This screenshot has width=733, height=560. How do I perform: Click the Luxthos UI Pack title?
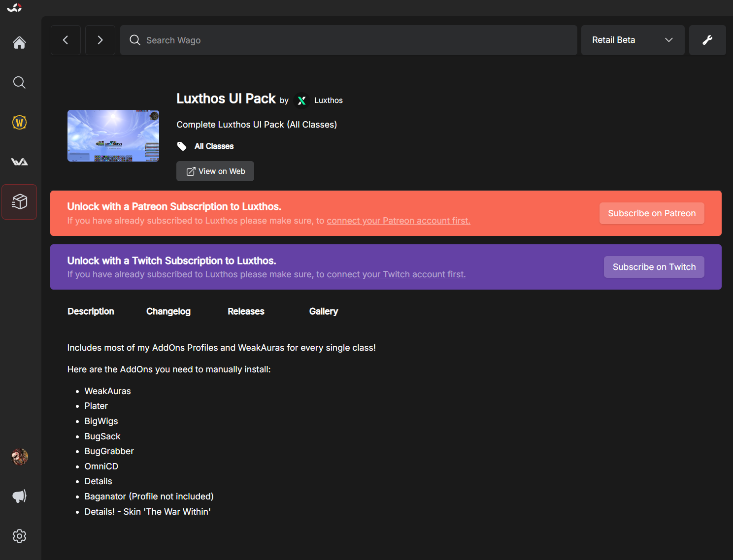(226, 99)
